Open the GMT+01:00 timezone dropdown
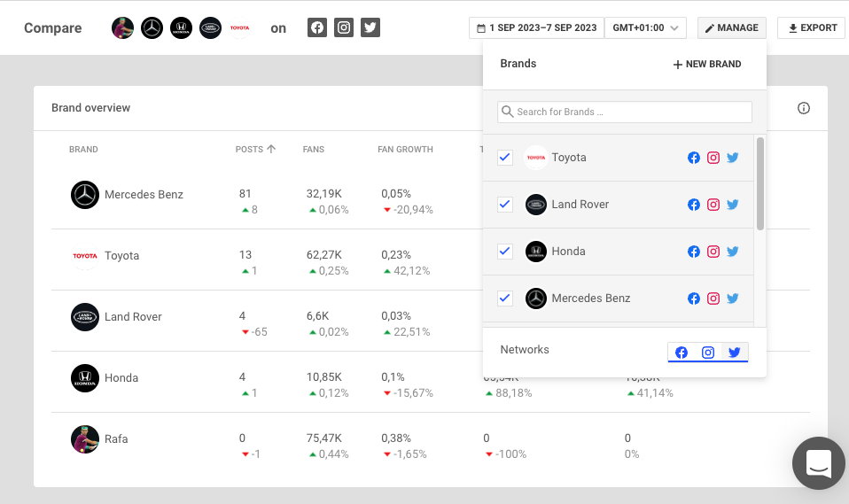 coord(645,27)
